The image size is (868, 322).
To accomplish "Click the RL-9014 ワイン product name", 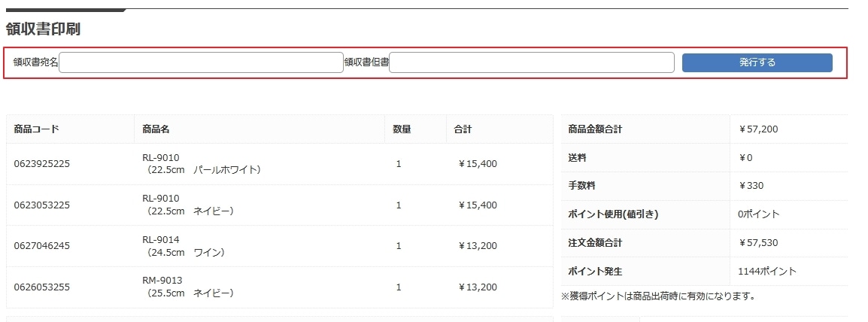I will point(184,246).
